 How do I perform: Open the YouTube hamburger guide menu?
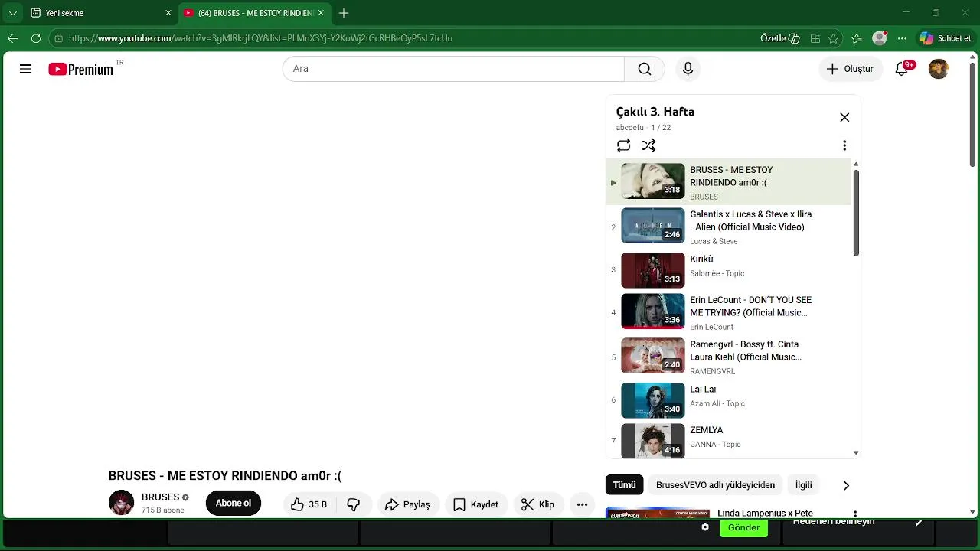pyautogui.click(x=25, y=69)
